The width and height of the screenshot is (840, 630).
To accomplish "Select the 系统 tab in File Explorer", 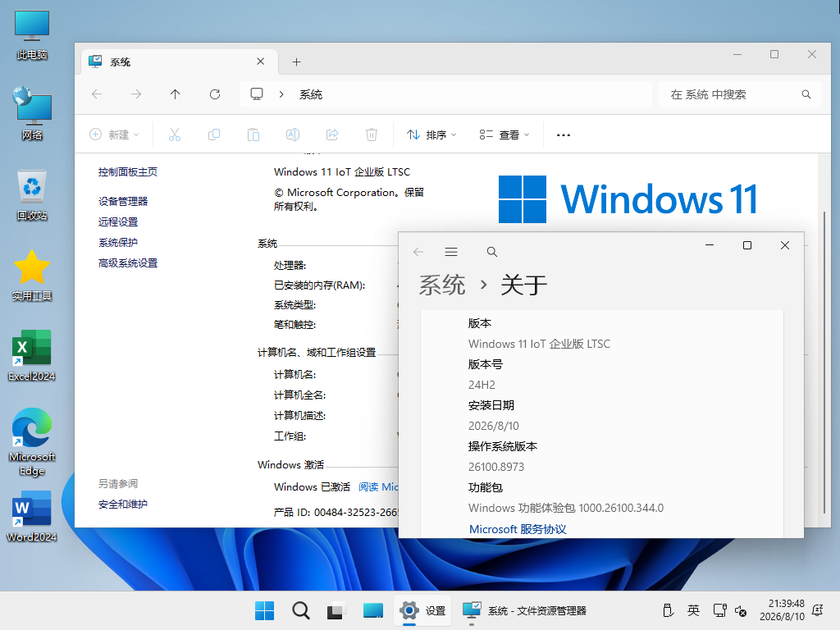I will pyautogui.click(x=180, y=62).
